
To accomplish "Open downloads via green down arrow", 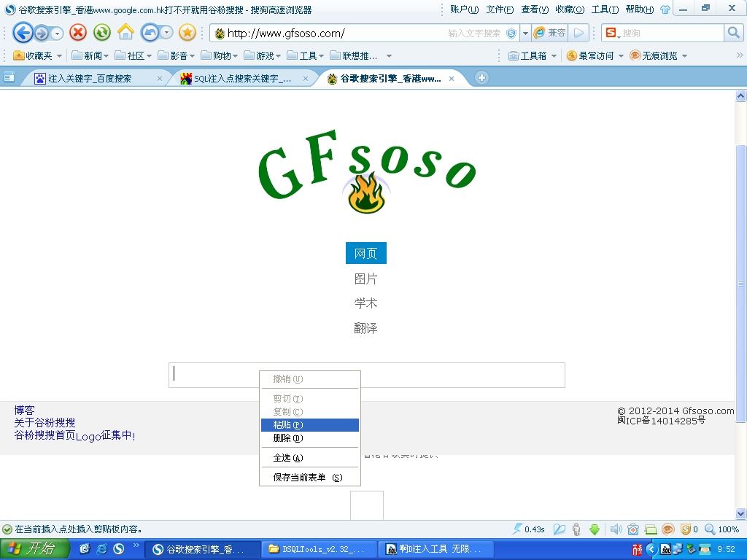I will click(x=595, y=529).
